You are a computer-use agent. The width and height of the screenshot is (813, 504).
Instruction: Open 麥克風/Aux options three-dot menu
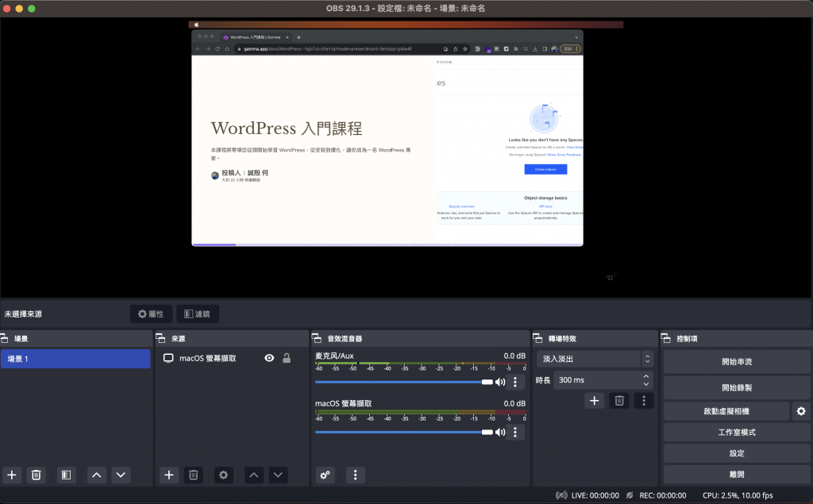[x=514, y=382]
